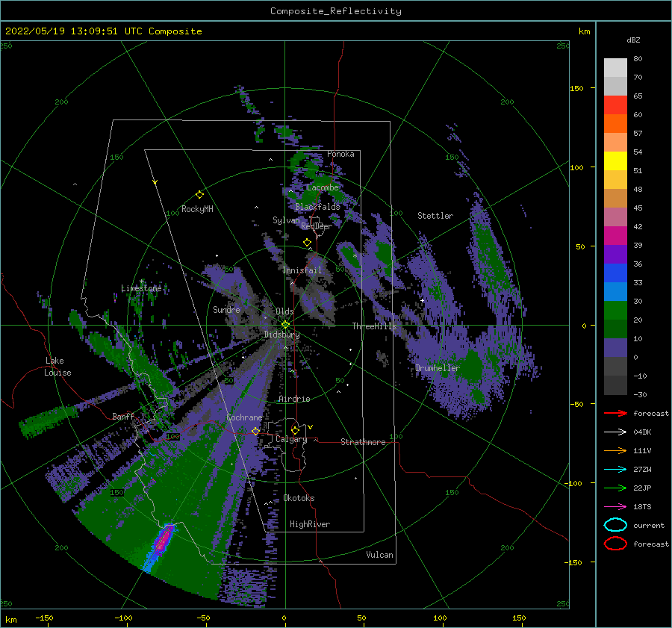Click the yellow 51–54 dBZ color swatch
This screenshot has height=628, width=672.
pyautogui.click(x=615, y=161)
